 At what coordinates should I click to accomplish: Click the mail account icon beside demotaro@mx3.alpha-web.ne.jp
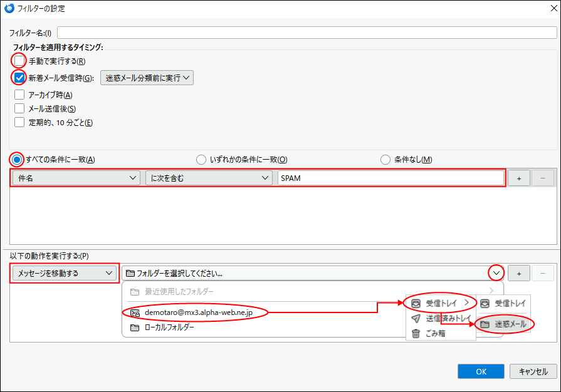[x=134, y=312]
